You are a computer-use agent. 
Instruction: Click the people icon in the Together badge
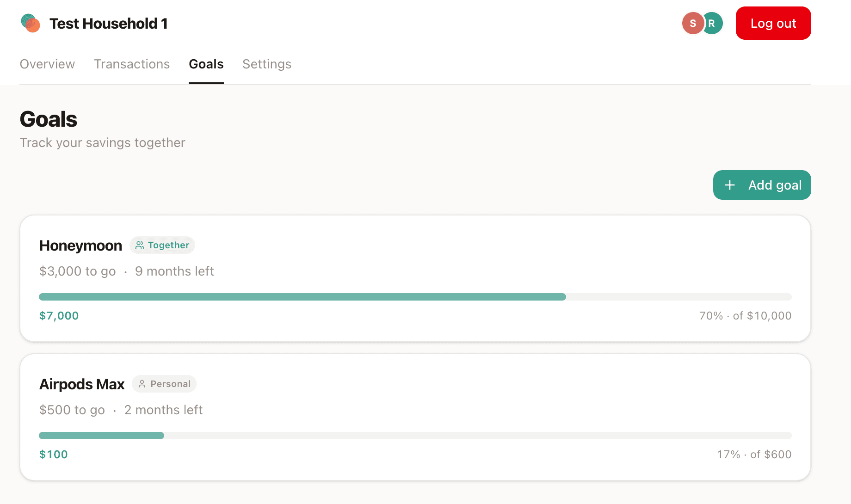pos(140,245)
